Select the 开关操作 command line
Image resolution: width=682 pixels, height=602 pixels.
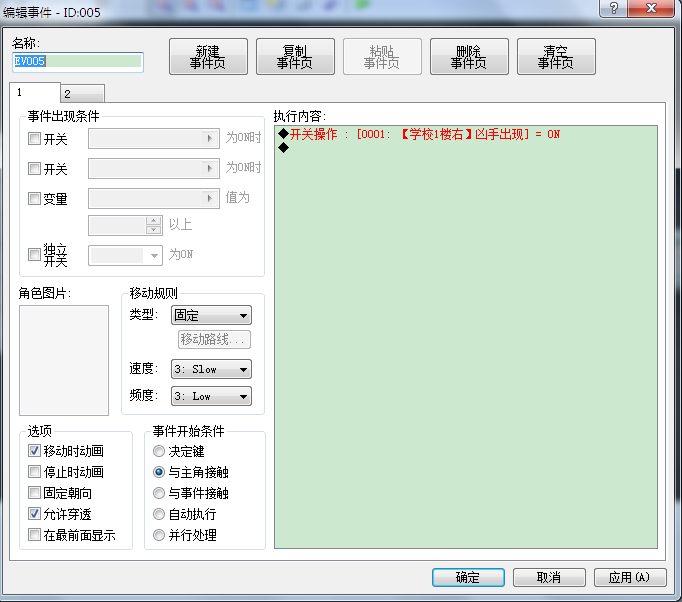tap(466, 134)
